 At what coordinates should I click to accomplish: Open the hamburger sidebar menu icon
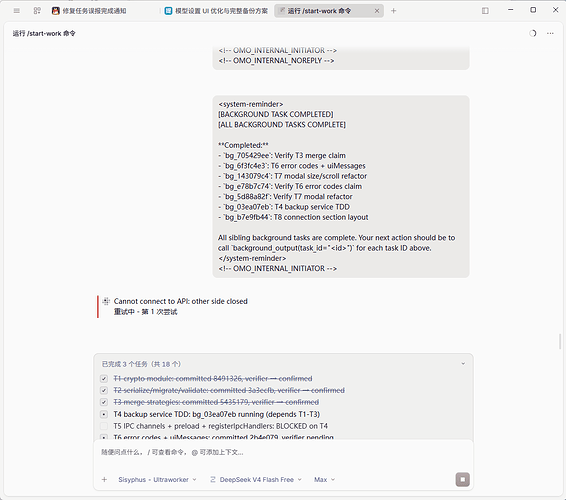17,11
